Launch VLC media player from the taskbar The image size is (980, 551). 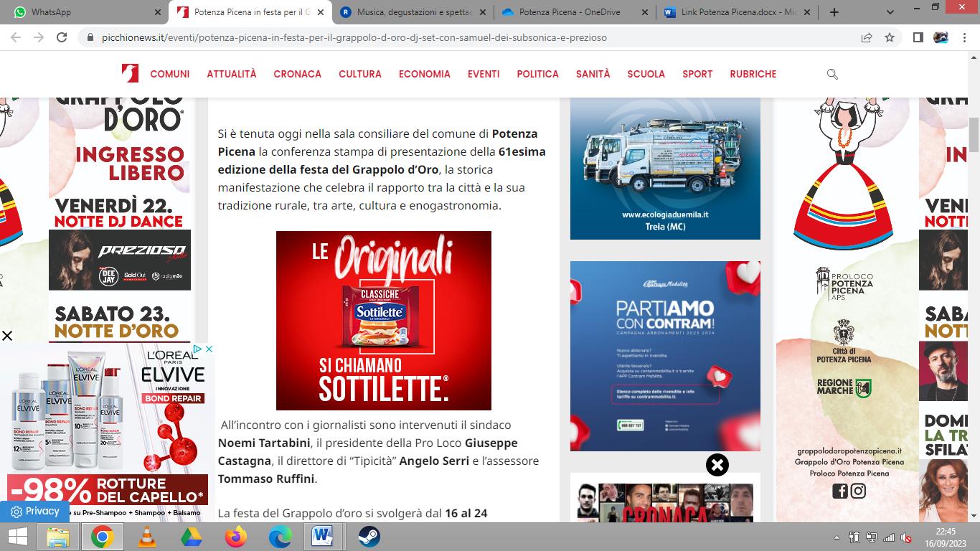[x=147, y=537]
